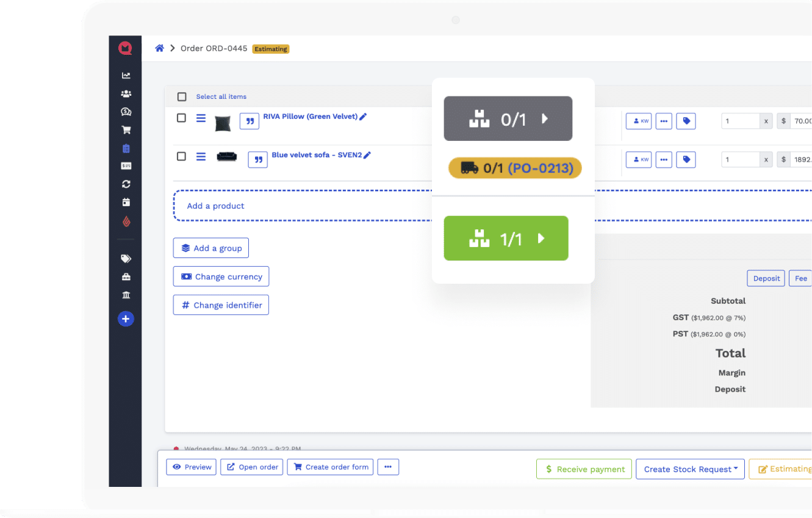Image resolution: width=812 pixels, height=518 pixels.
Task: Edit Blue velvet sofa name with pencil icon
Action: click(367, 156)
